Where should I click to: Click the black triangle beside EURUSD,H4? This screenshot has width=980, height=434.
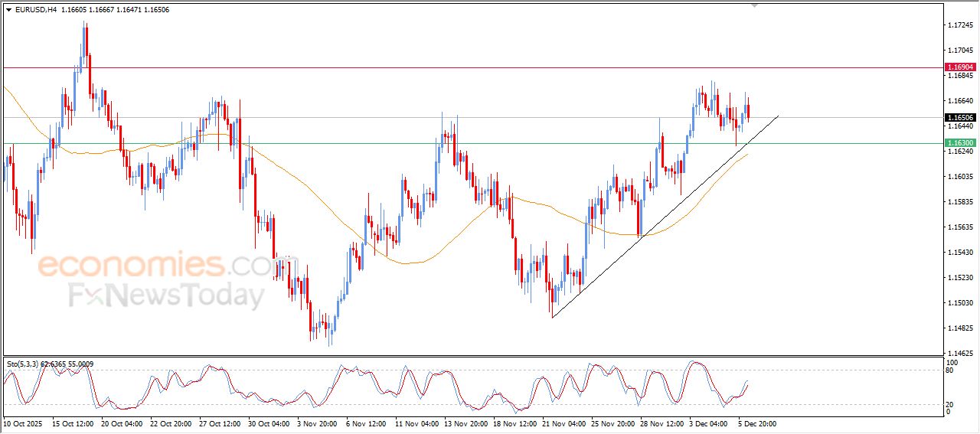tap(9, 10)
